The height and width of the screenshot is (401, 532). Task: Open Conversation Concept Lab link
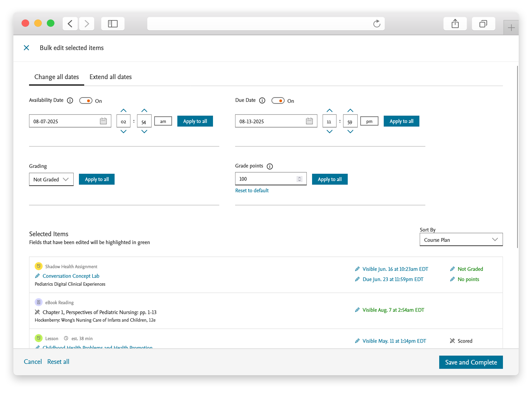tap(71, 276)
